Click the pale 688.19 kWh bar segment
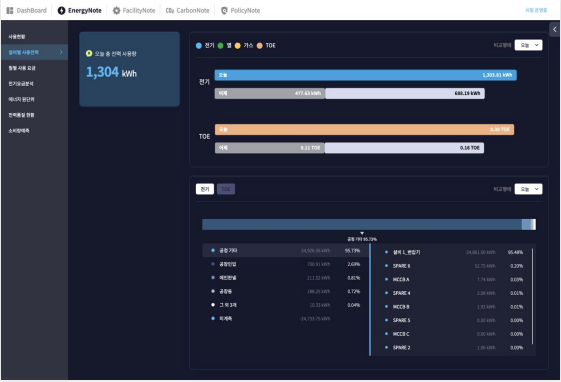Image resolution: width=561 pixels, height=382 pixels. click(405, 93)
